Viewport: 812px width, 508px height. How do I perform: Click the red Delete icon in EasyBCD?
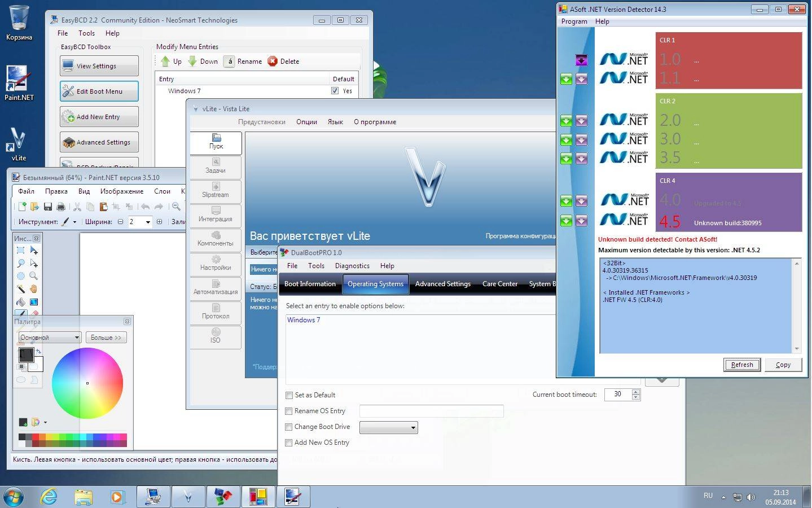click(273, 61)
